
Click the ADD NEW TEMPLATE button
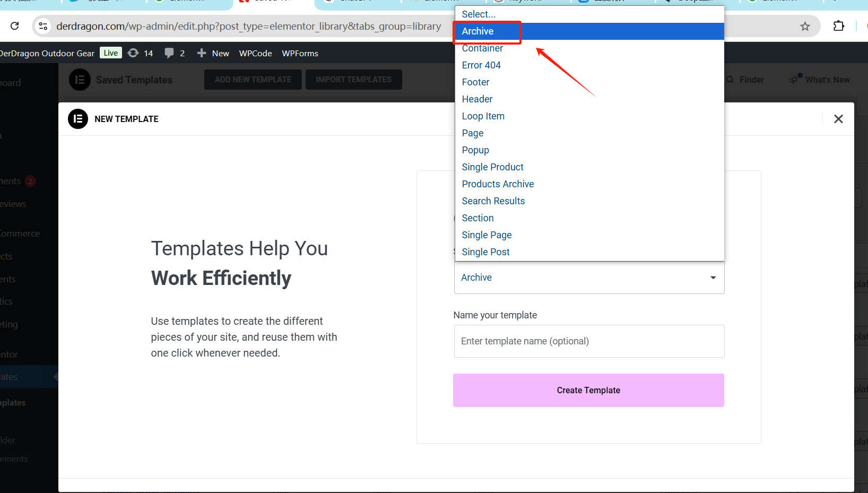click(253, 80)
